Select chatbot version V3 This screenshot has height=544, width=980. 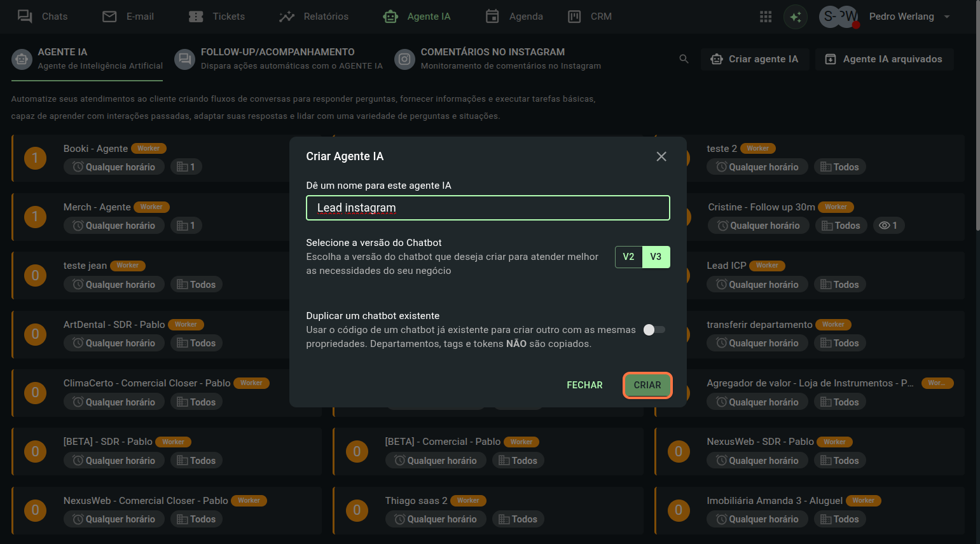(656, 257)
